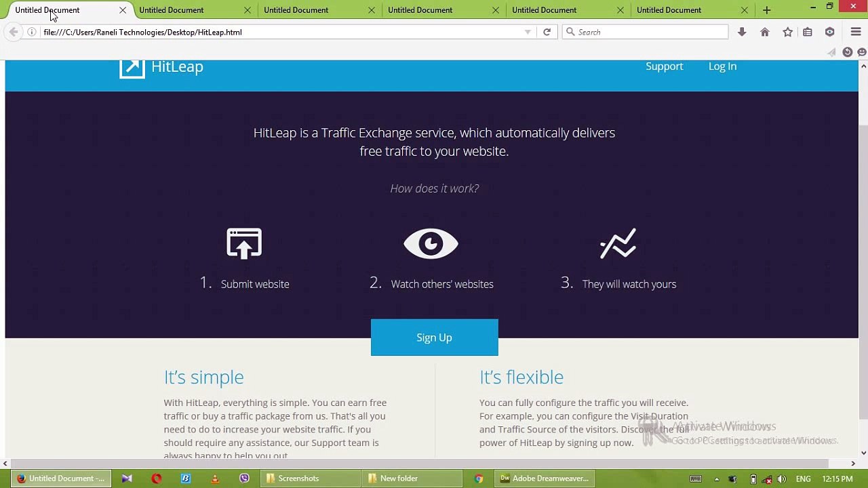The height and width of the screenshot is (488, 868).
Task: Open Viber from the taskbar
Action: 244,479
